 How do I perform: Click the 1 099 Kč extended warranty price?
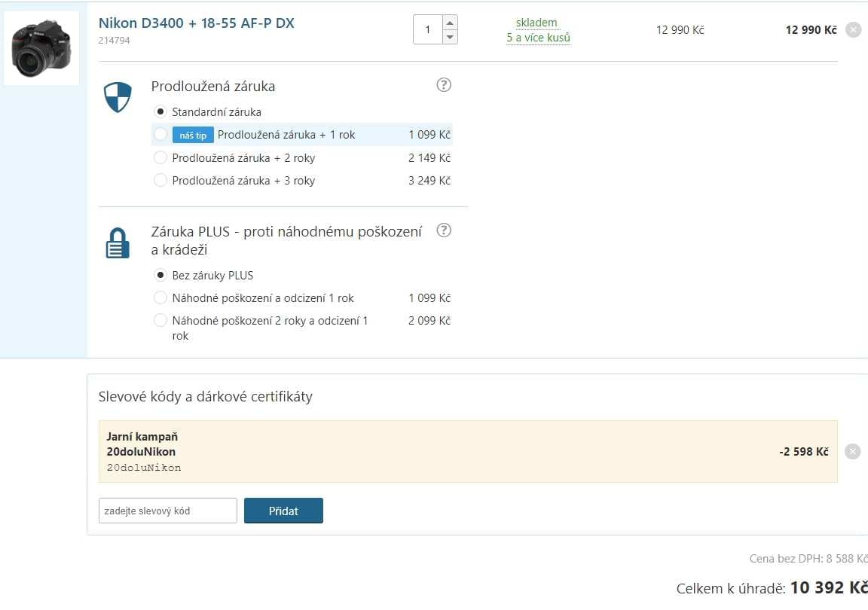pos(429,135)
